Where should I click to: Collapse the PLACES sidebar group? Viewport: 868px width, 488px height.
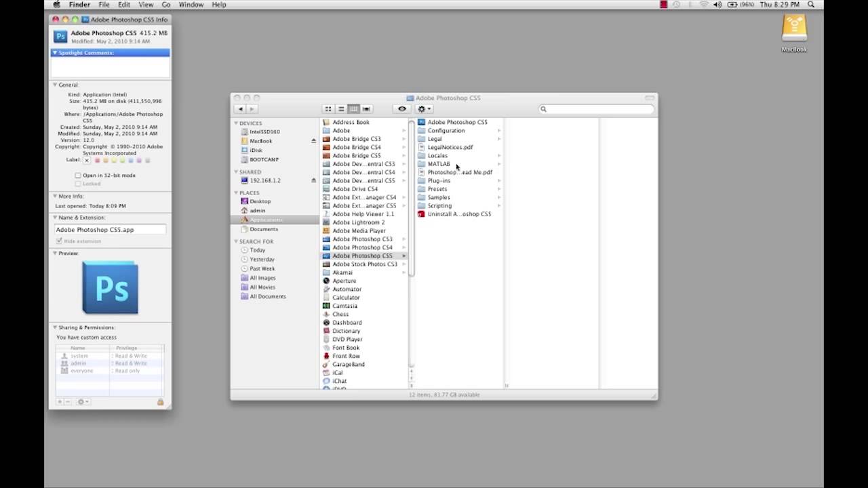pos(236,193)
